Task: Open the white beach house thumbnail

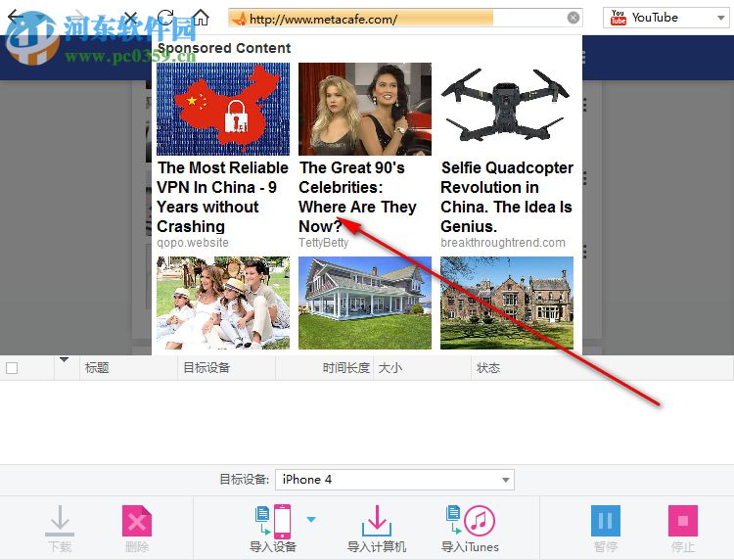Action: coord(365,303)
